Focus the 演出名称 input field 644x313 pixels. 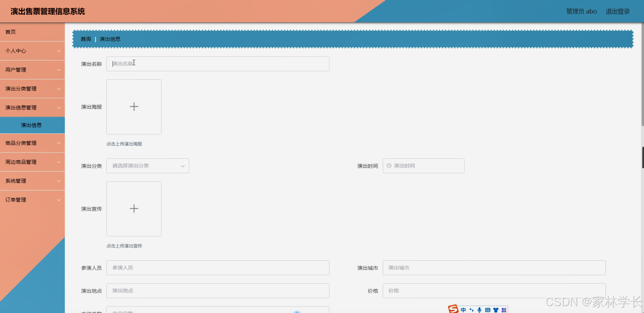(218, 64)
